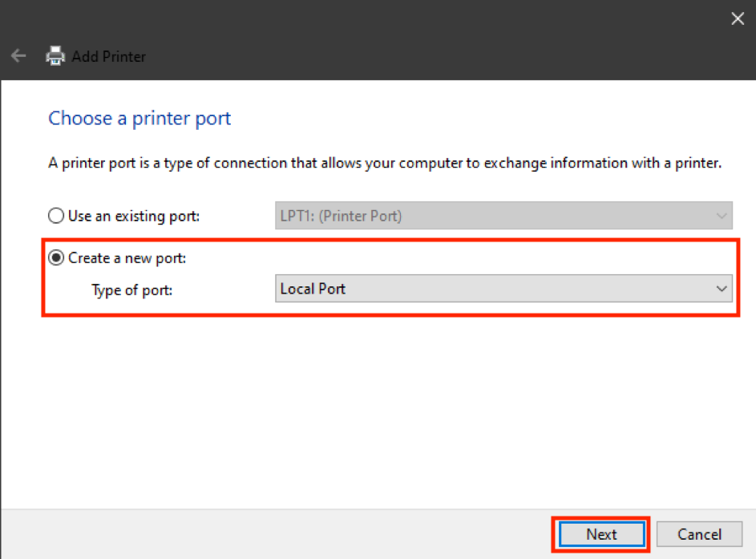Click the 'Create a new port:' label text
Image resolution: width=756 pixels, height=559 pixels.
click(127, 258)
